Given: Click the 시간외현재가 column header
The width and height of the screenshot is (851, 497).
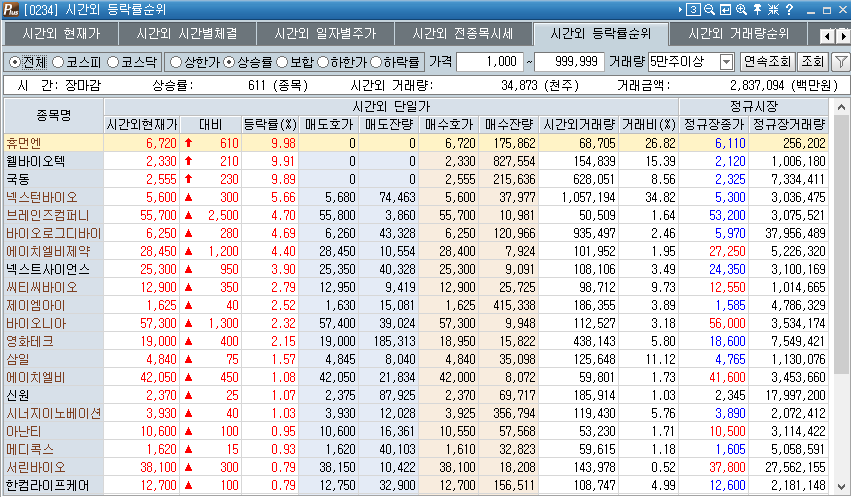Looking at the screenshot, I should pyautogui.click(x=142, y=125).
